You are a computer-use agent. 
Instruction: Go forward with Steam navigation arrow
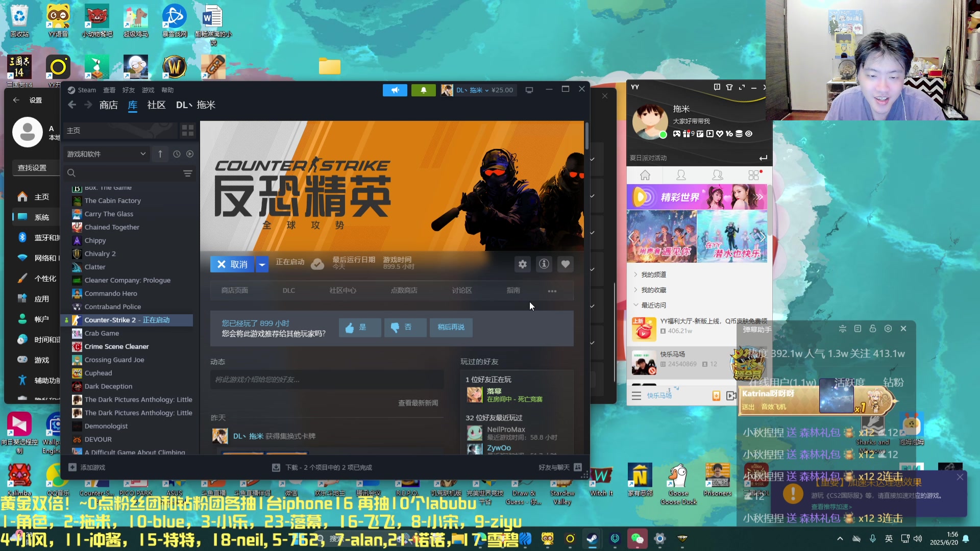click(x=88, y=105)
